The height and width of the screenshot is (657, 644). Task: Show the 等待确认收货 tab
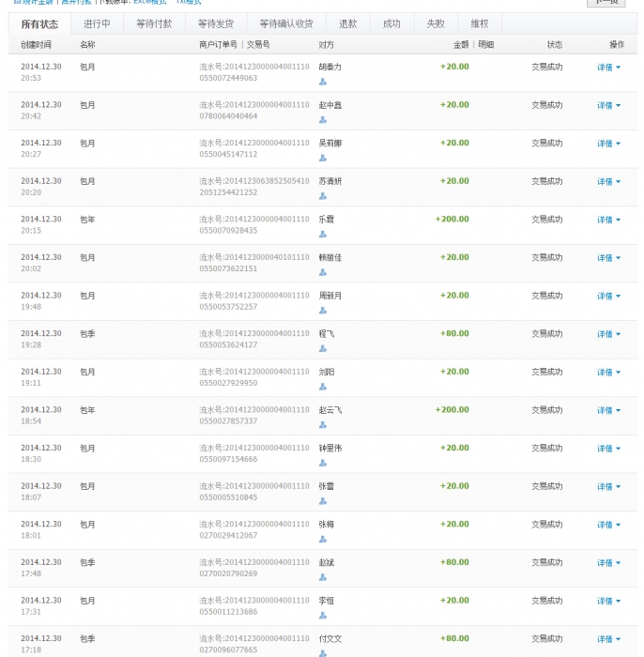(286, 24)
